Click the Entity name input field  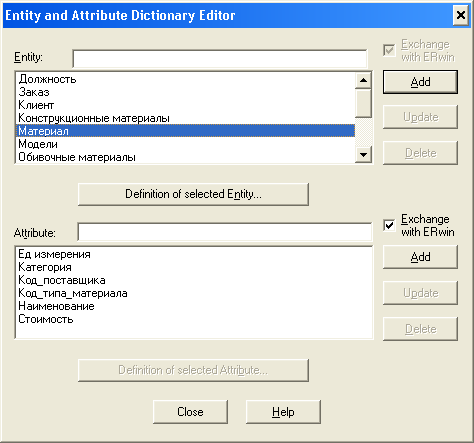220,59
